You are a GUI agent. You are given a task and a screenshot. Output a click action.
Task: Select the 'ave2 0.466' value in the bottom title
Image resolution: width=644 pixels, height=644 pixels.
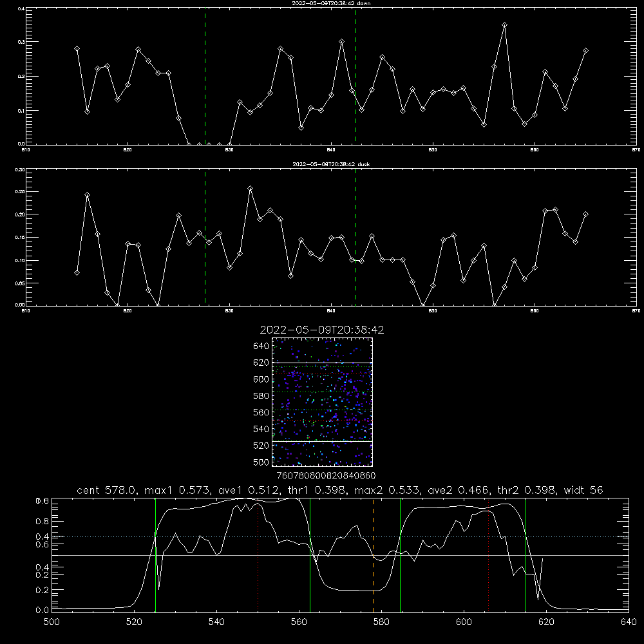[x=458, y=490]
